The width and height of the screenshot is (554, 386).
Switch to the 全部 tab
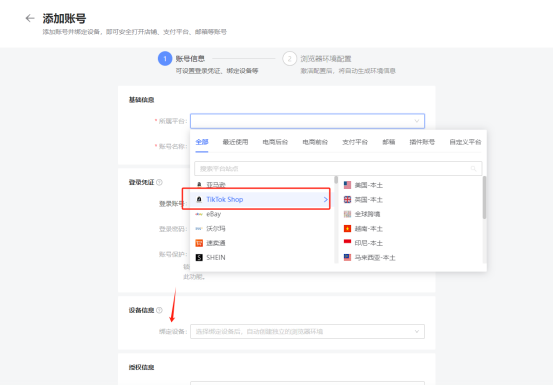pyautogui.click(x=202, y=142)
